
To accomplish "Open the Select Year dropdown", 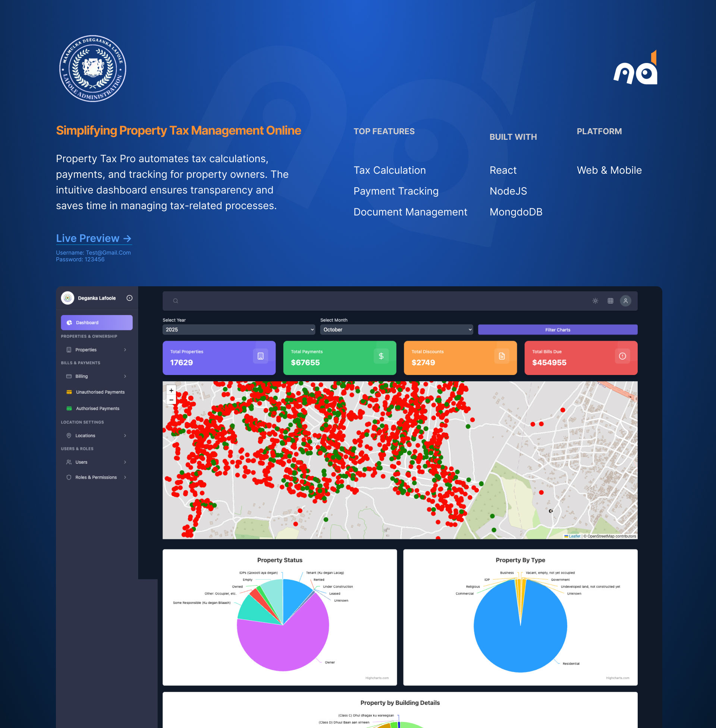I will tap(239, 330).
